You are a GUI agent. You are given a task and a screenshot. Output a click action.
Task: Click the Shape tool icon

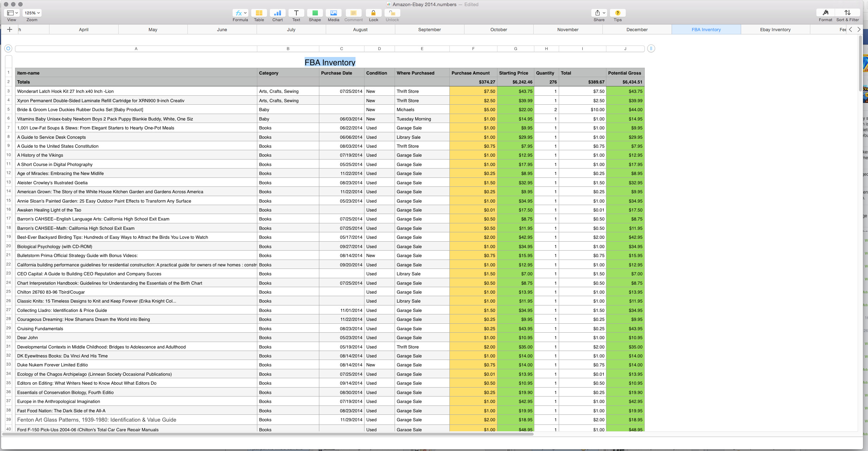coord(315,12)
